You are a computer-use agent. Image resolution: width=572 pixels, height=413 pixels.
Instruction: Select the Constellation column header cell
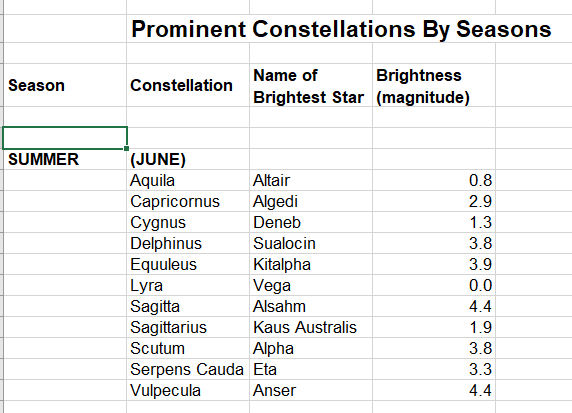[188, 85]
